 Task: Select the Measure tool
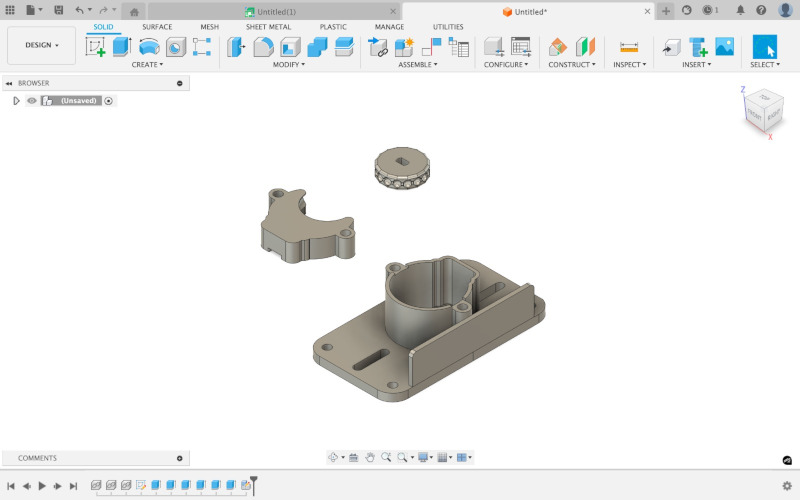tap(629, 47)
